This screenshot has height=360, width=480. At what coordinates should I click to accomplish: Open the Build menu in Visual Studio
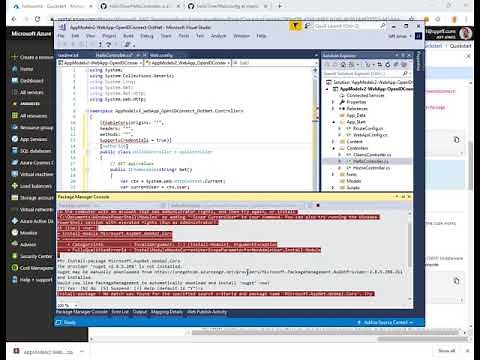128,36
